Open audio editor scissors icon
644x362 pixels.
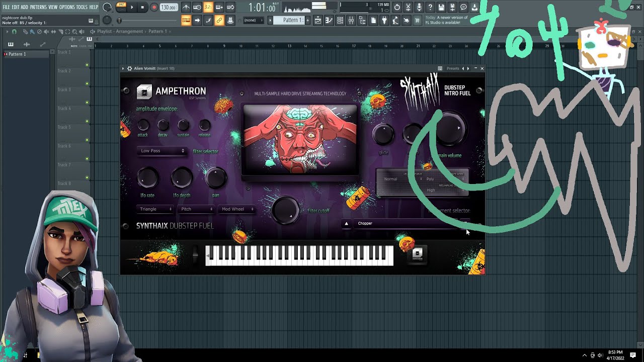click(x=408, y=8)
